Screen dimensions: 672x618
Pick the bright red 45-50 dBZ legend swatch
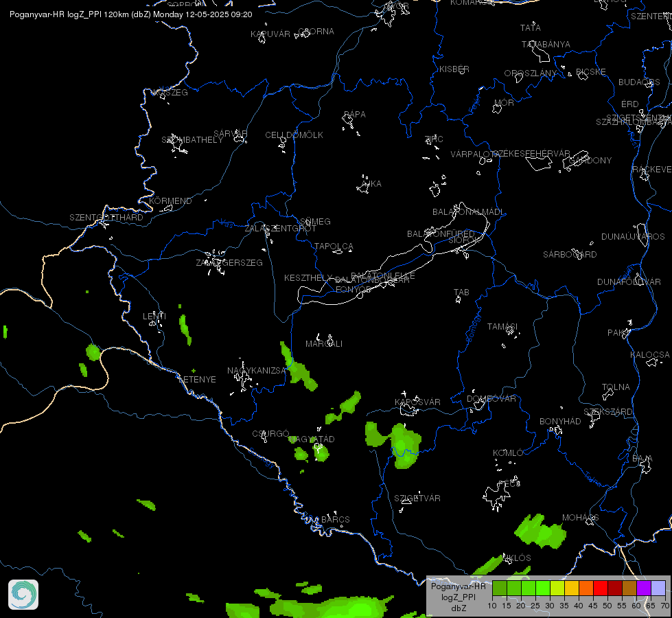pyautogui.click(x=601, y=588)
